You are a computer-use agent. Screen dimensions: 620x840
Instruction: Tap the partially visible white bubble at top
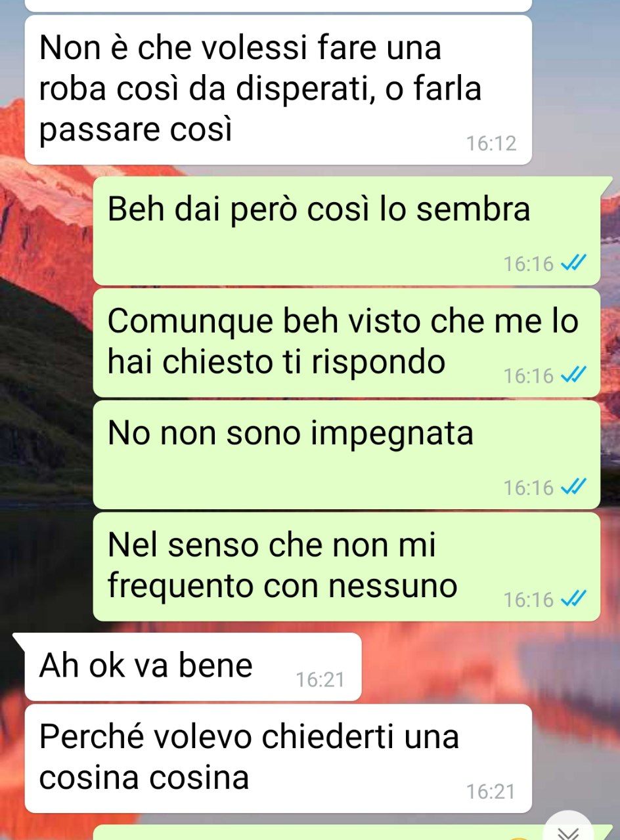pos(278,6)
